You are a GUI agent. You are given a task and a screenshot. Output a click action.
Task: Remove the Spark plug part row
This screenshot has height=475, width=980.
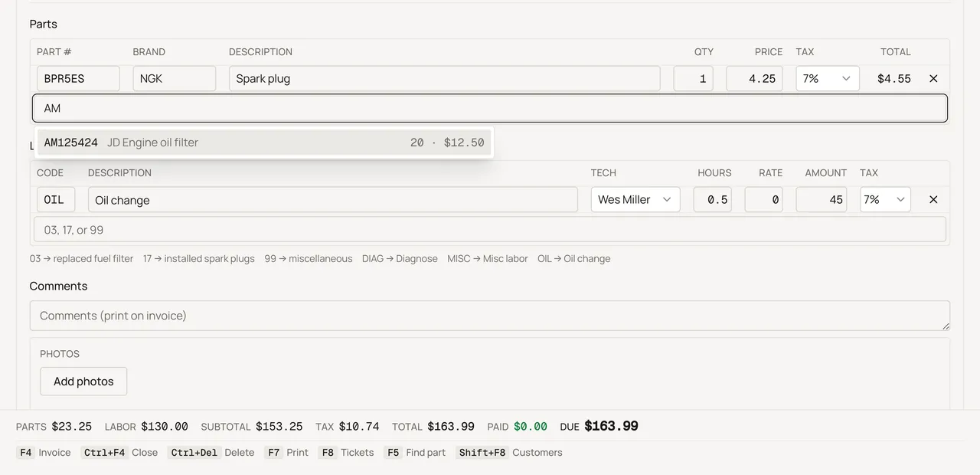pyautogui.click(x=933, y=78)
